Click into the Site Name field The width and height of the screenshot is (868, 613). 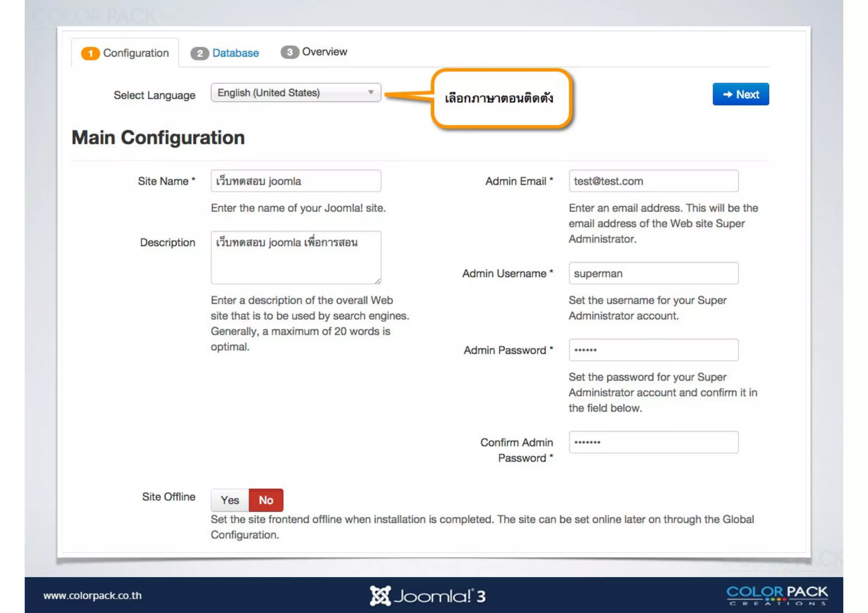pyautogui.click(x=296, y=181)
